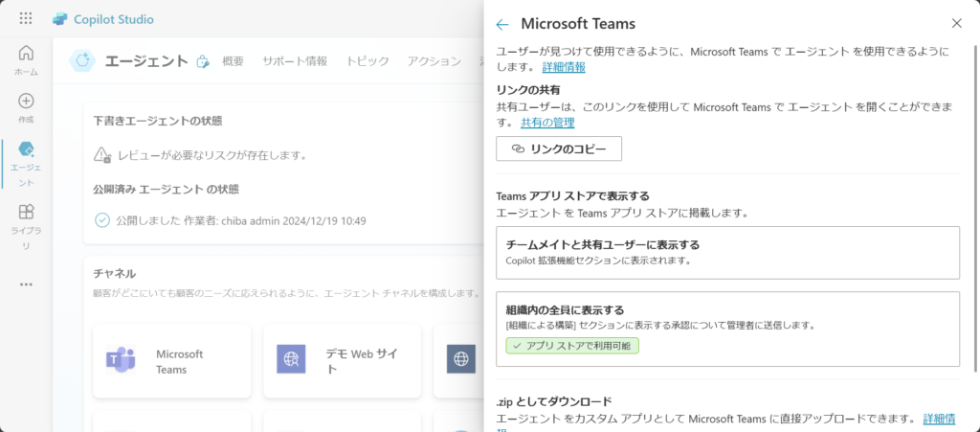Screen dimensions: 980x432
Task: Click the リンクのコピー button
Action: click(x=559, y=148)
